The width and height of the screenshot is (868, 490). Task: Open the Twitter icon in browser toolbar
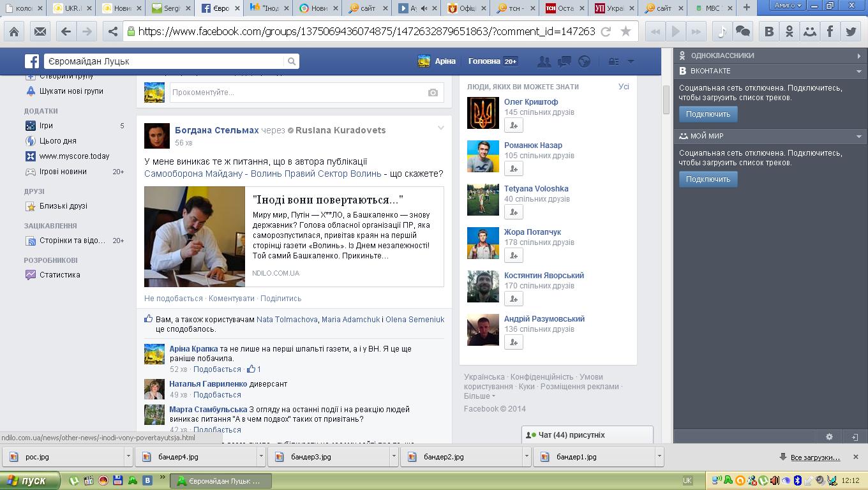[850, 31]
